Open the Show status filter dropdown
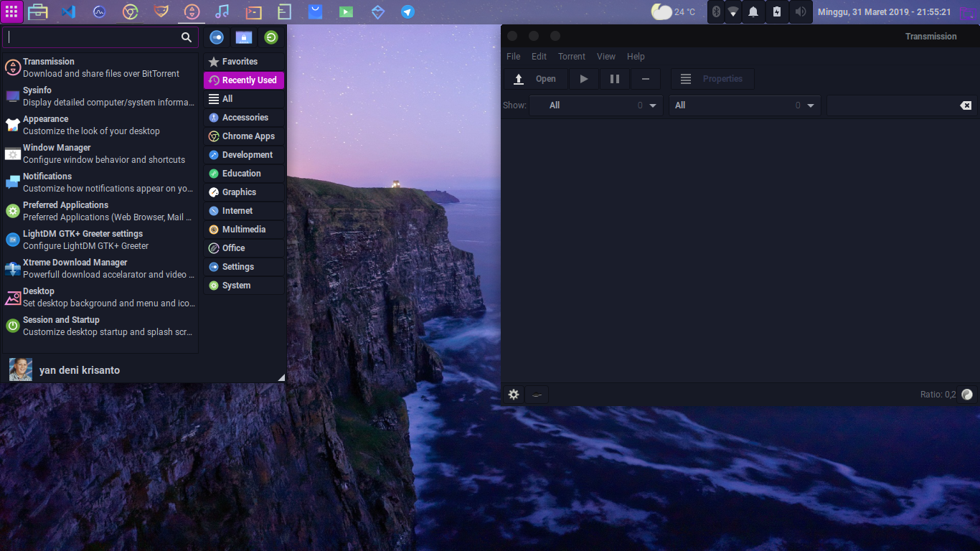Viewport: 980px width, 551px height. (x=595, y=105)
